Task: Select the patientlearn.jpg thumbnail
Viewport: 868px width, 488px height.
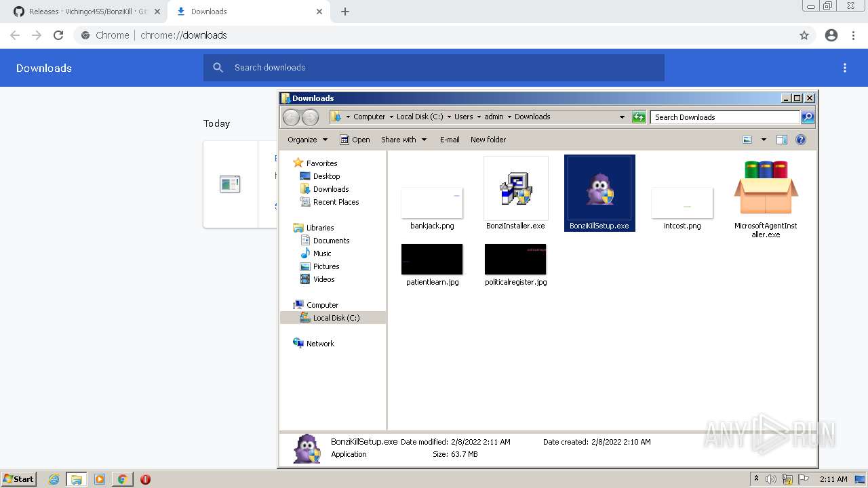Action: point(432,259)
